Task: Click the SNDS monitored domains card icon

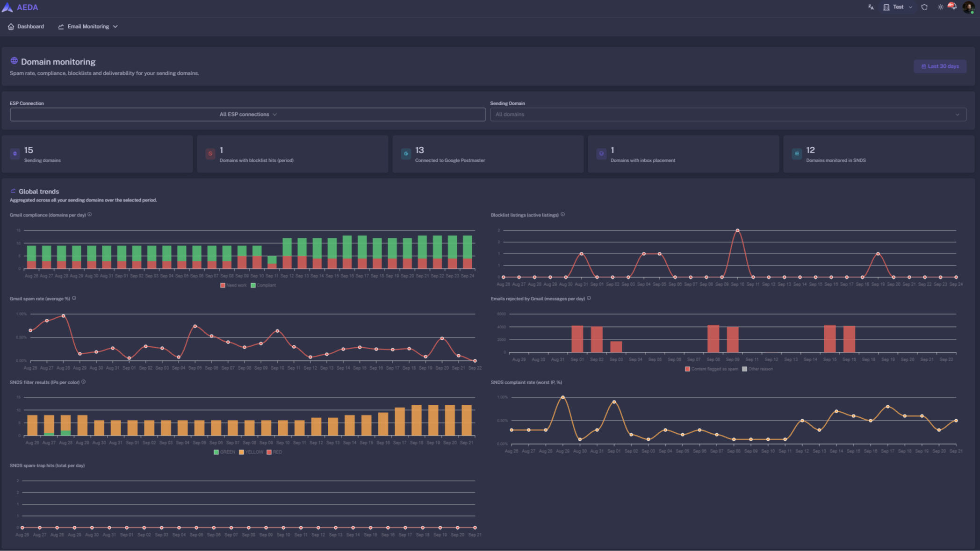Action: 797,153
